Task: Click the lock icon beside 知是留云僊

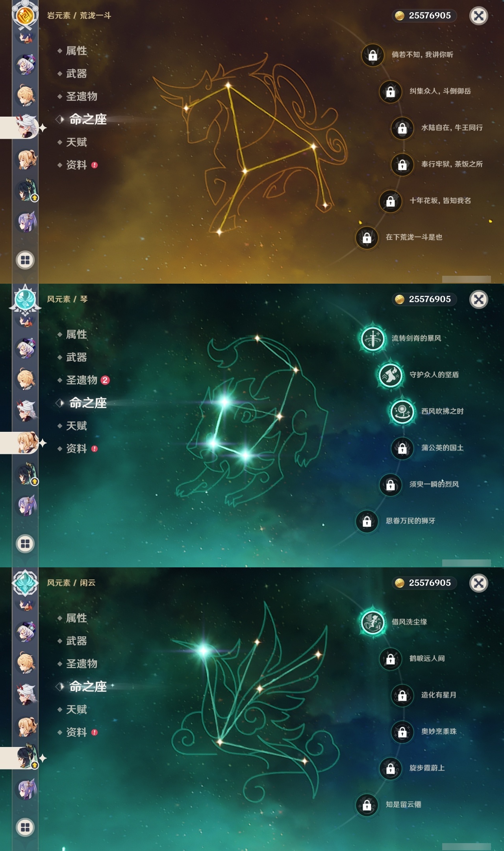Action: click(367, 805)
